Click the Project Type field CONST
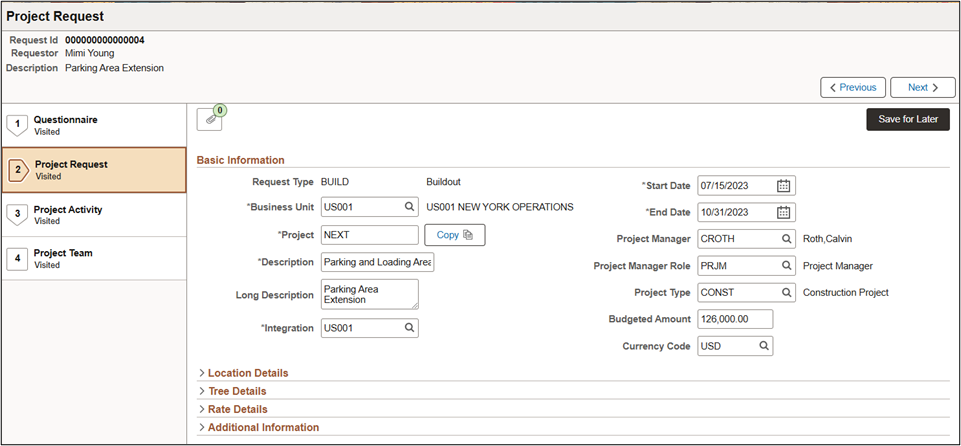Screen dimensions: 961x446 pyautogui.click(x=746, y=293)
